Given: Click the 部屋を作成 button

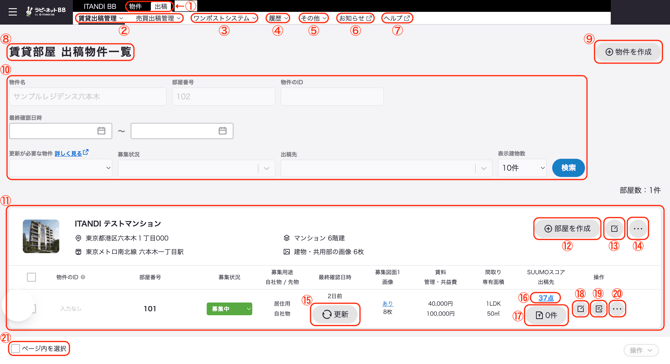Looking at the screenshot, I should coord(567,229).
